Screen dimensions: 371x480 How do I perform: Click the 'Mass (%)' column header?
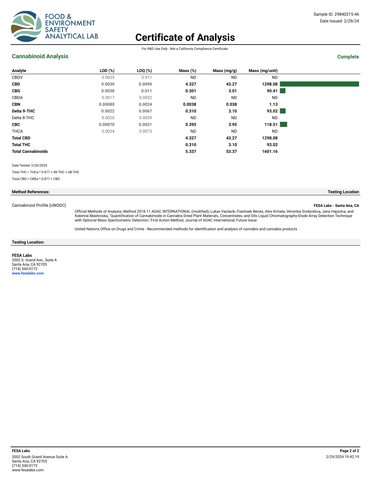click(187, 71)
